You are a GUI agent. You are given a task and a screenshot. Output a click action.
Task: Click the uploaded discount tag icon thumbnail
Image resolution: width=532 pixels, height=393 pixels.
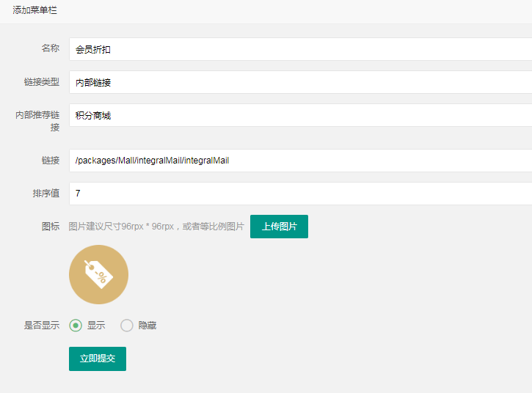coord(99,275)
